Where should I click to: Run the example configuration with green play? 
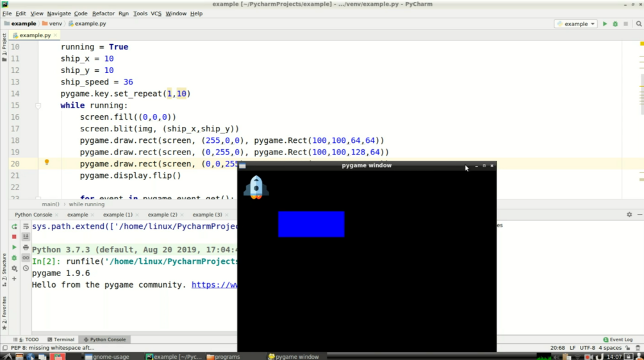tap(604, 24)
